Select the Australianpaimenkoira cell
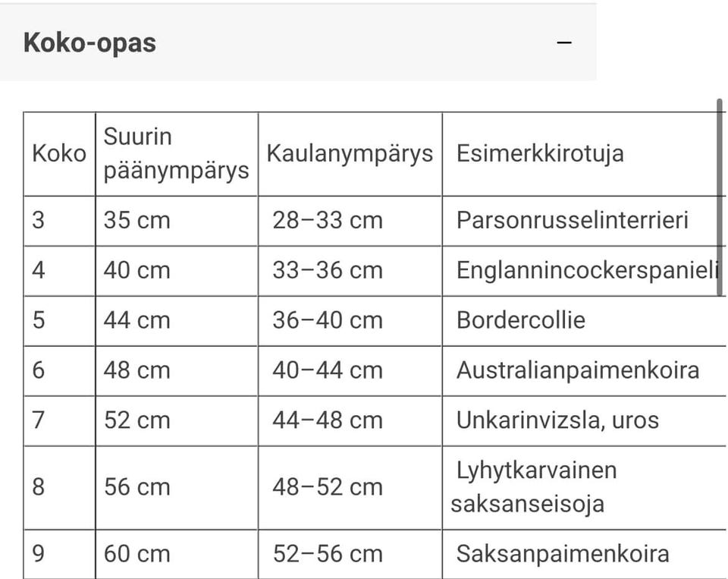Screen dimensions: 728x579 click(578, 370)
